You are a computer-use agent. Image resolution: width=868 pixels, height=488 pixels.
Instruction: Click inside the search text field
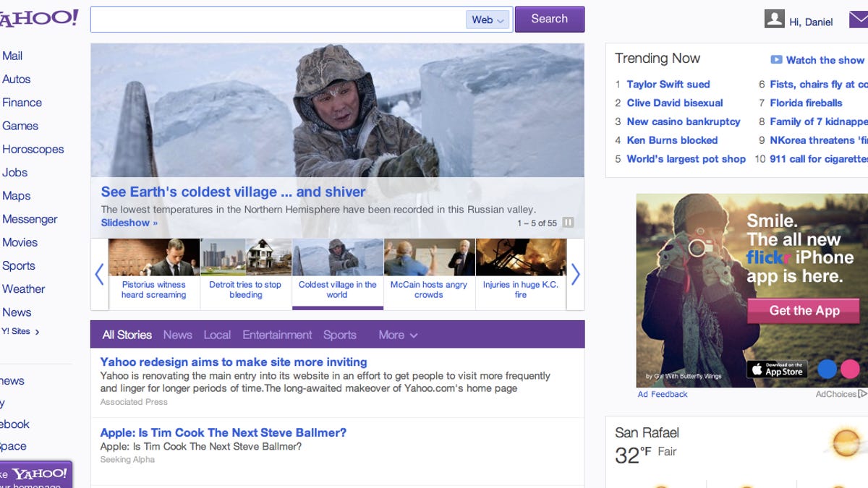[x=278, y=20]
